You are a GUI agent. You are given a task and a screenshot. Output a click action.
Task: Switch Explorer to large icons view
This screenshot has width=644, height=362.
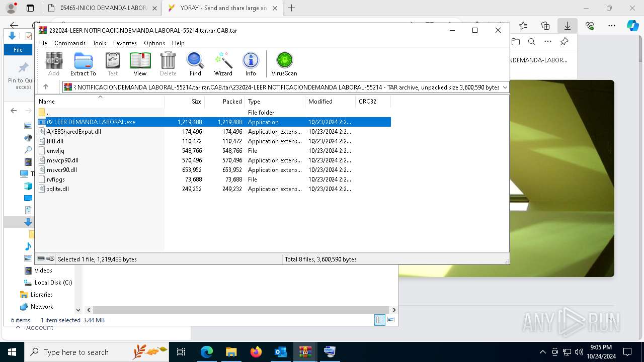coord(391,320)
